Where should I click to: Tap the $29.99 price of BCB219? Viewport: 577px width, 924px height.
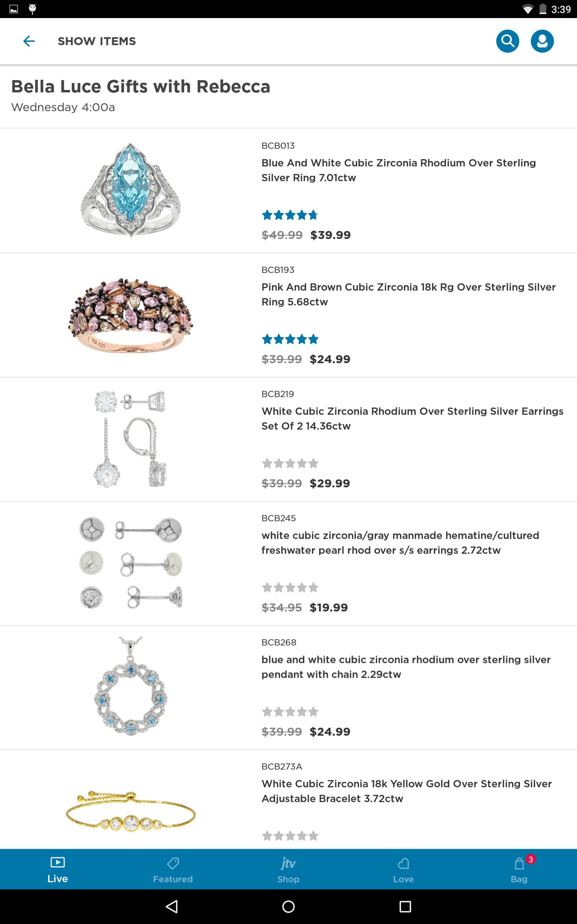click(330, 483)
